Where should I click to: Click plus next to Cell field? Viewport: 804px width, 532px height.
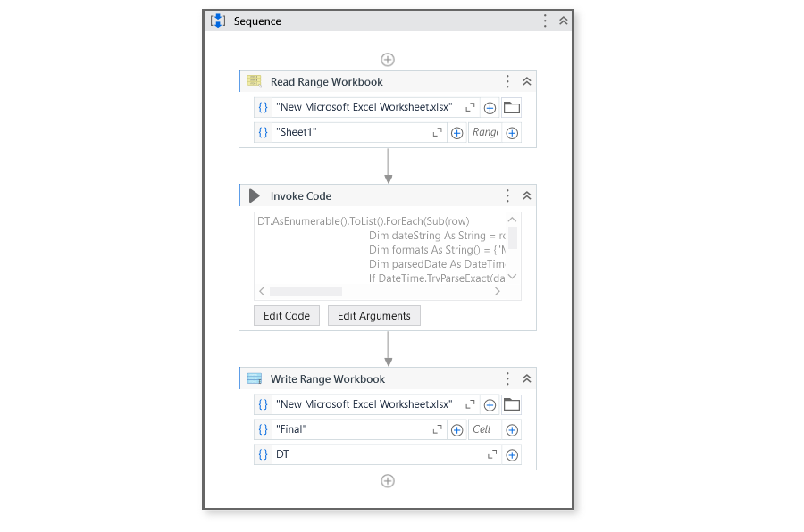pyautogui.click(x=512, y=430)
